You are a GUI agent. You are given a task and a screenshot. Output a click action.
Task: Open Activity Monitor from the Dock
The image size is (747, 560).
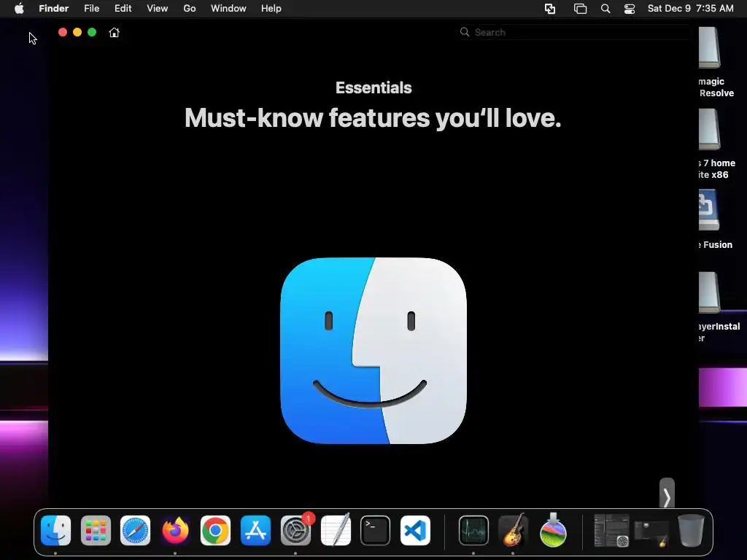point(473,531)
